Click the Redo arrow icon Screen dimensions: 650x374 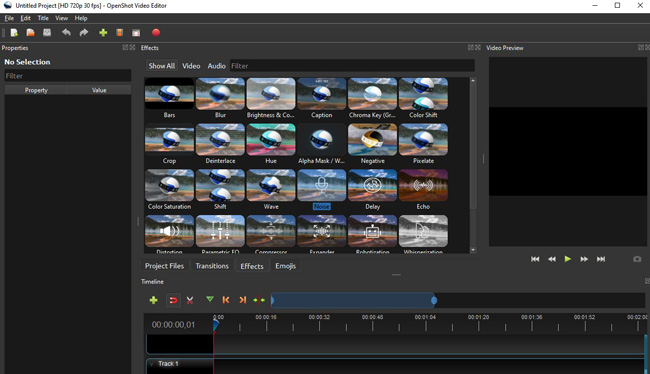pyautogui.click(x=84, y=33)
